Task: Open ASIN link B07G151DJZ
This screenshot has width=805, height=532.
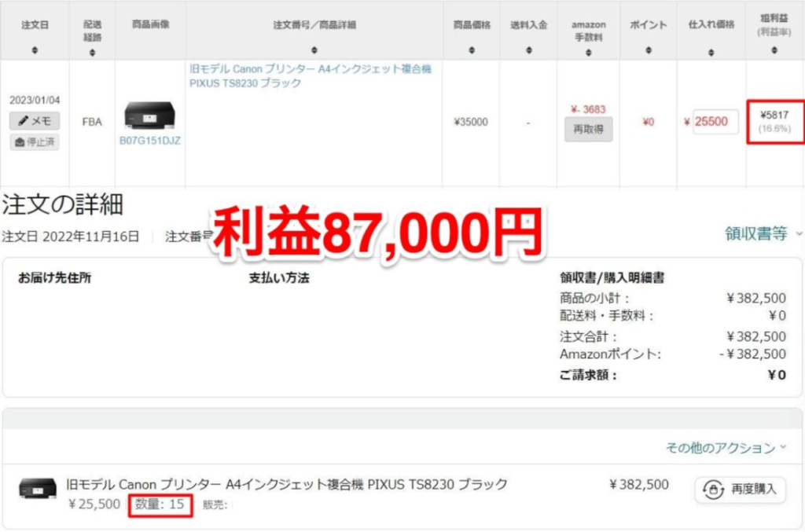Action: (x=150, y=141)
